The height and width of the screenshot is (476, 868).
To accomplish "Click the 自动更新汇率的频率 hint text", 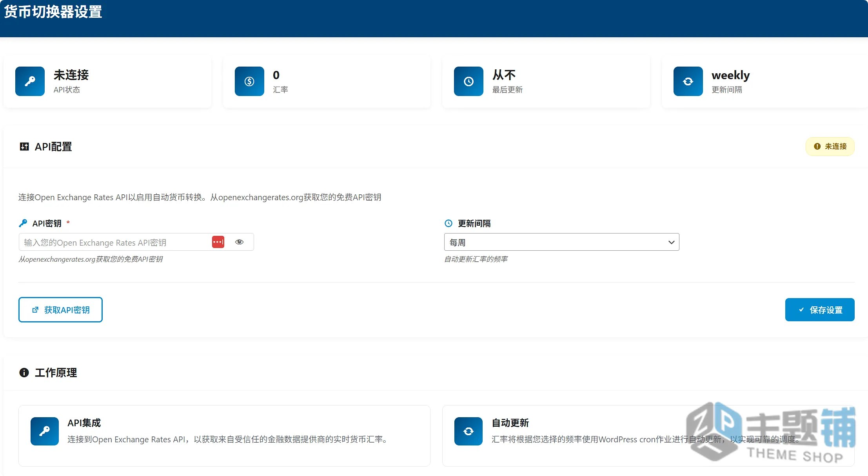I will 476,259.
